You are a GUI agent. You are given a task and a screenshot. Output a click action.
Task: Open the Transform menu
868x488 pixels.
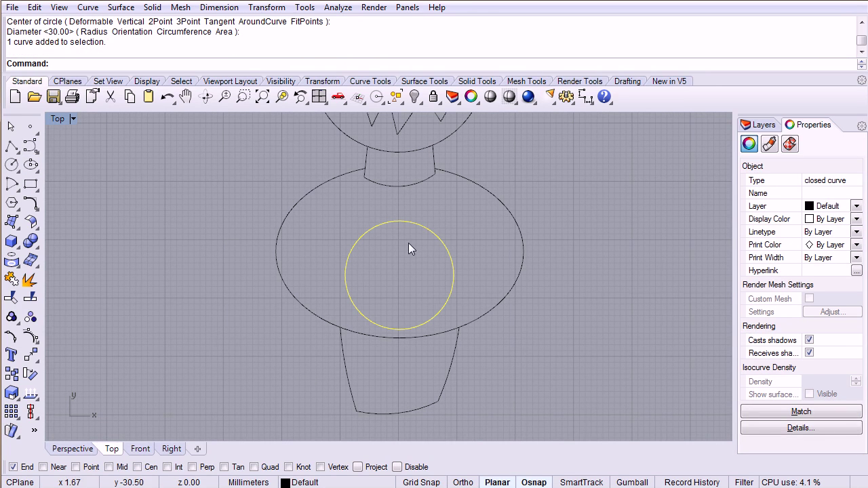pyautogui.click(x=267, y=7)
